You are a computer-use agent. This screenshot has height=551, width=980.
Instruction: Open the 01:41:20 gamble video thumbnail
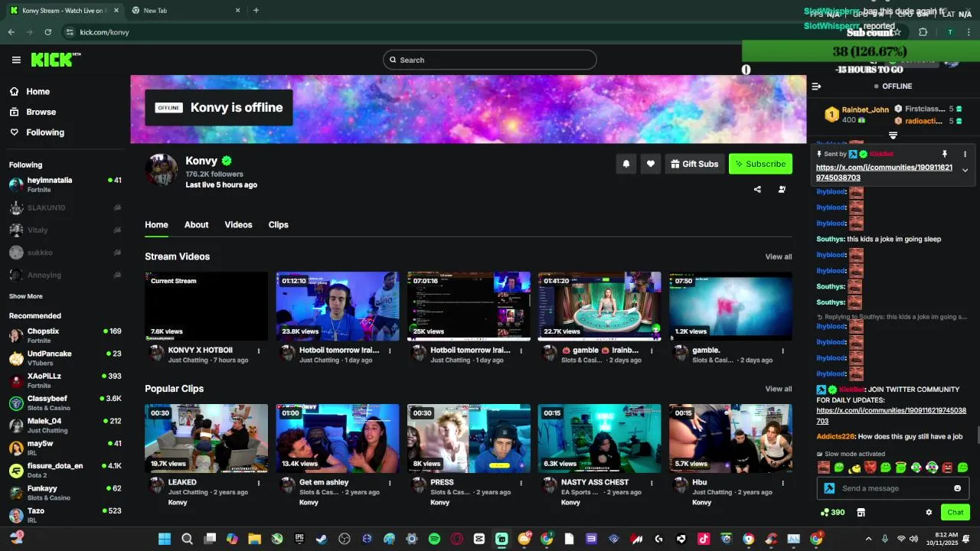[x=599, y=306]
